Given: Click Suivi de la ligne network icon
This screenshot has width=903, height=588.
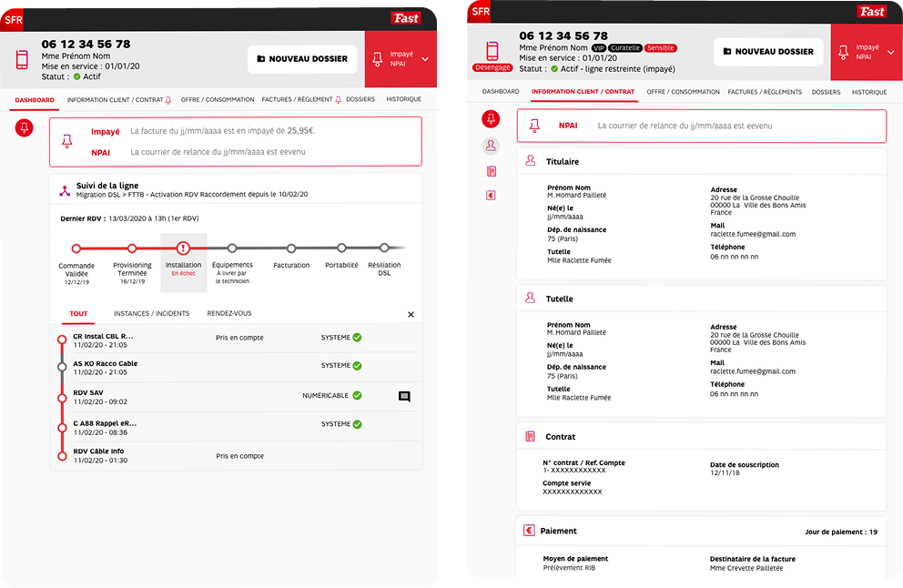Looking at the screenshot, I should 65,191.
